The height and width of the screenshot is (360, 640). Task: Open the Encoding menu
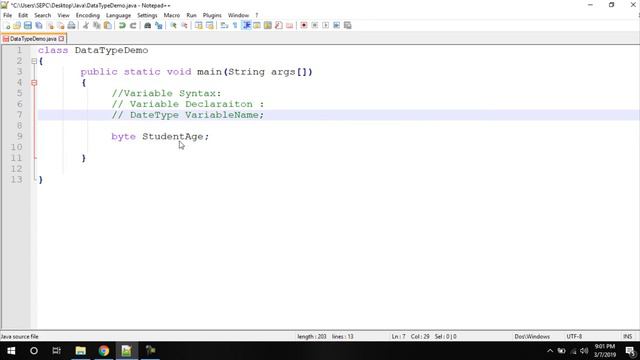[x=88, y=15]
